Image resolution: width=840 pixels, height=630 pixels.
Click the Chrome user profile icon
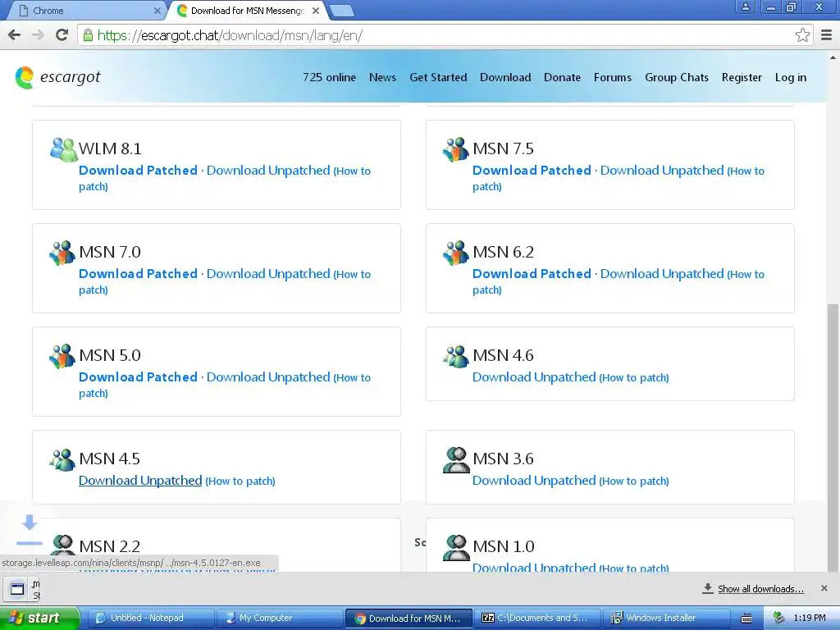pyautogui.click(x=745, y=7)
